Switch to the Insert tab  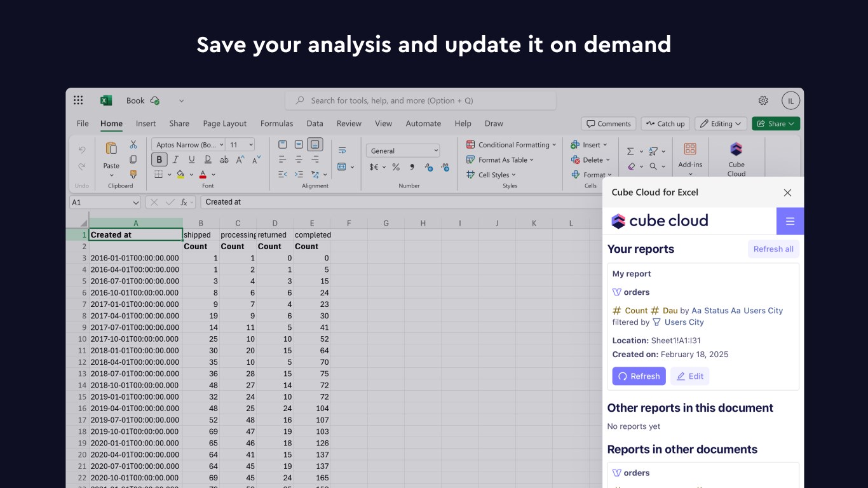click(146, 123)
